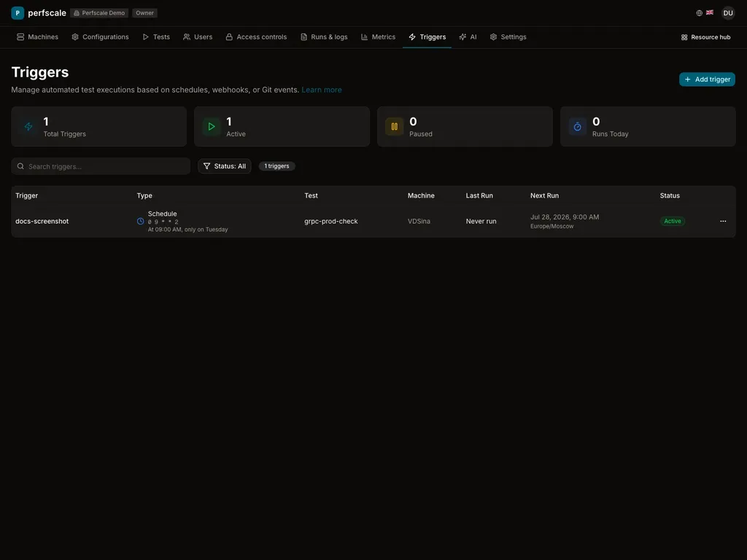Click the Runs Today label

pos(611,134)
